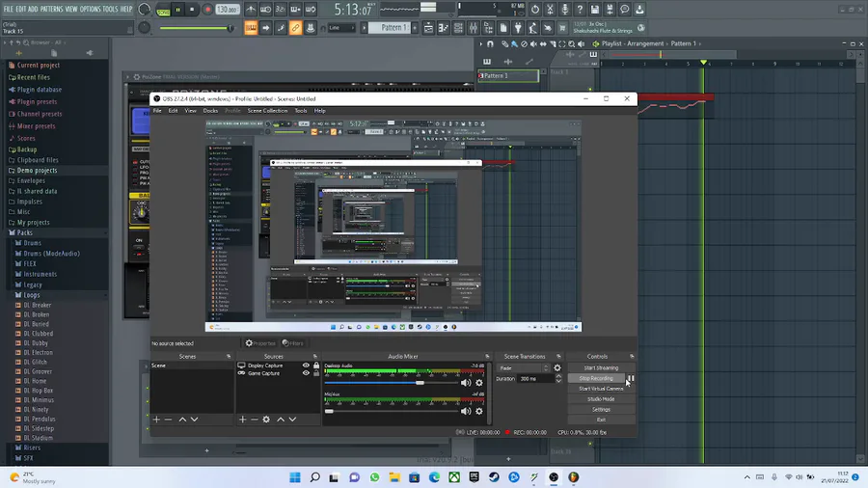
Task: Open the FL Studio OPTIONS menu
Action: click(91, 9)
